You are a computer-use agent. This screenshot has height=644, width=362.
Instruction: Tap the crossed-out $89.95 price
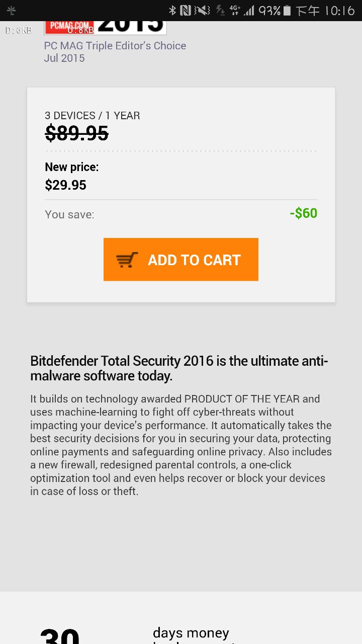point(76,133)
